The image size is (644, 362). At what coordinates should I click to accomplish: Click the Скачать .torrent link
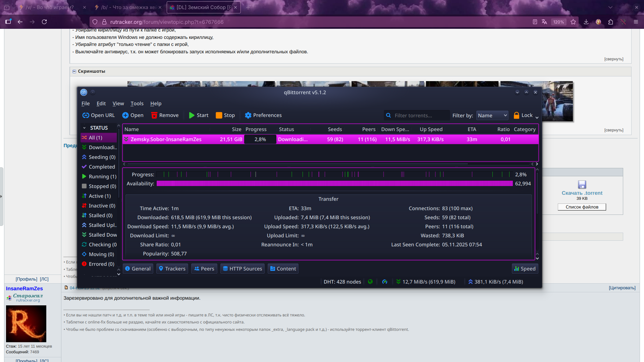point(582,193)
